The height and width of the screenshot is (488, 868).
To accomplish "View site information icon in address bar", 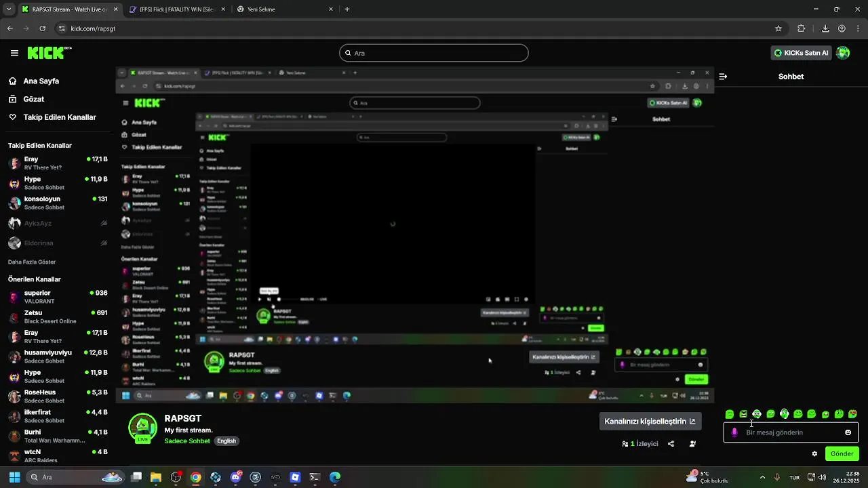I will point(62,28).
